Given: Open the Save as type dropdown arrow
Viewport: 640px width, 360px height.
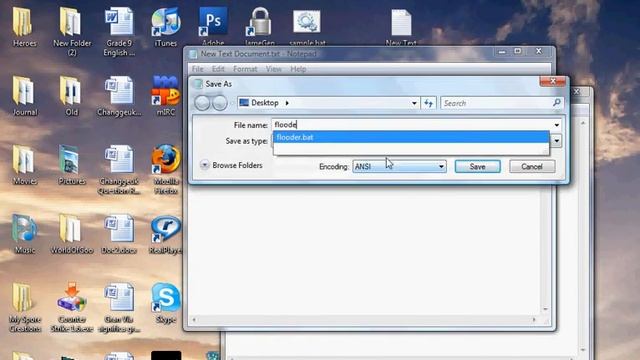Looking at the screenshot, I should pyautogui.click(x=557, y=141).
